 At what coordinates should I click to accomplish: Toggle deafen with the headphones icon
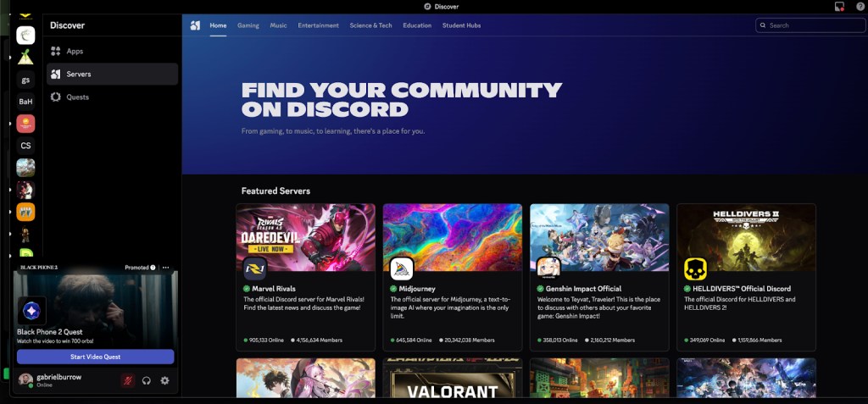147,381
